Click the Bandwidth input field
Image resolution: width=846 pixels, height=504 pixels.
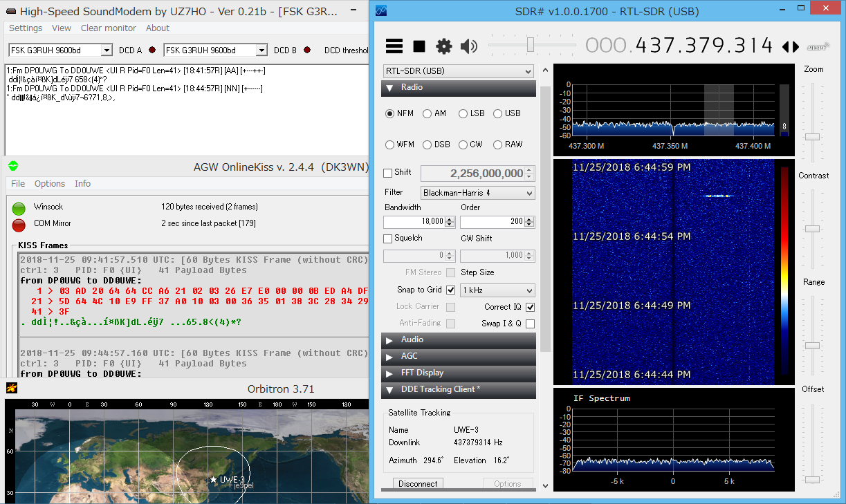tap(414, 221)
